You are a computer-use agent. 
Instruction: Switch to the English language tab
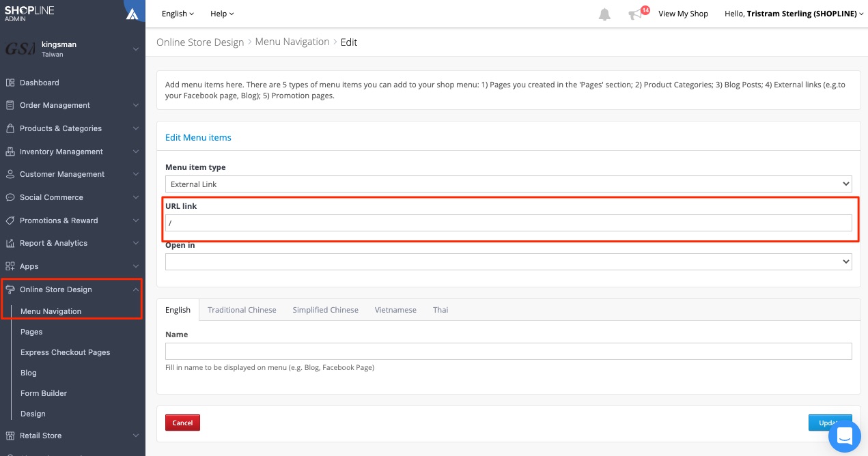178,310
